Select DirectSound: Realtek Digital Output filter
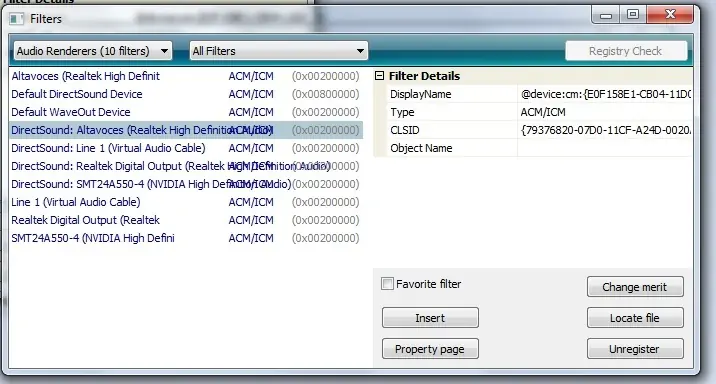This screenshot has height=384, width=716. (x=186, y=166)
